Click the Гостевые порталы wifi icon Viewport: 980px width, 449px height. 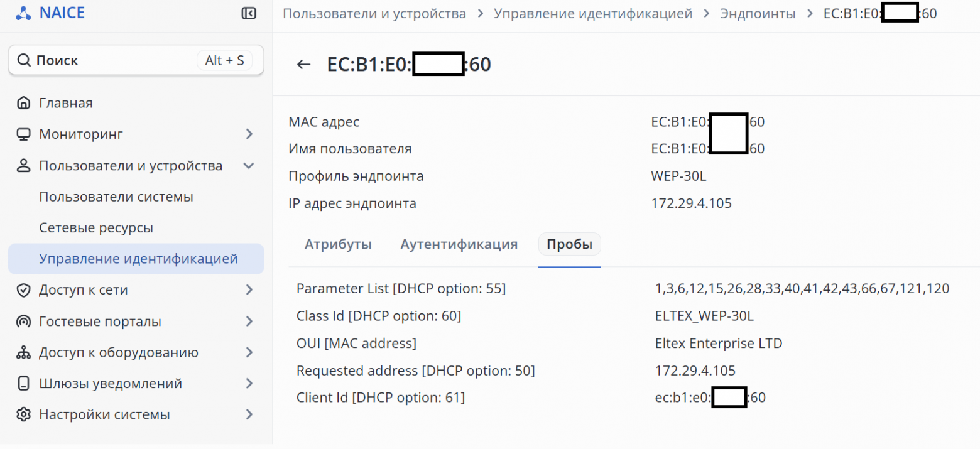click(23, 322)
